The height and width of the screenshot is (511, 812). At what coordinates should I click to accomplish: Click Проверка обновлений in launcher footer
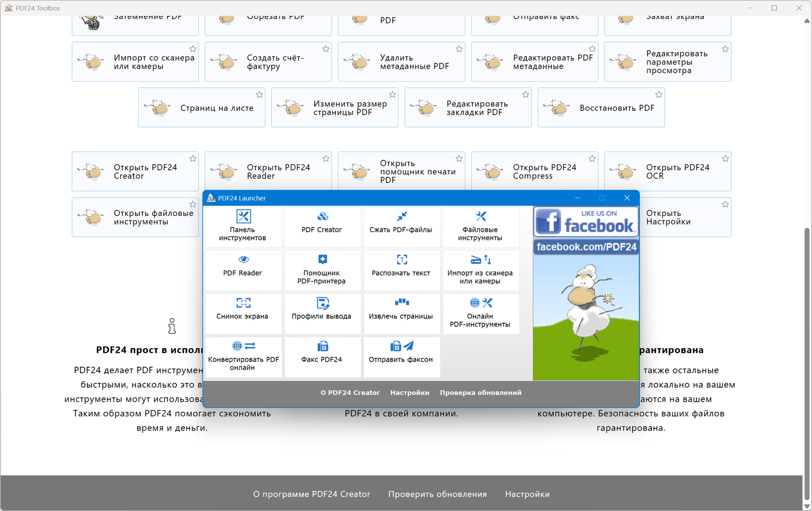[x=480, y=393]
